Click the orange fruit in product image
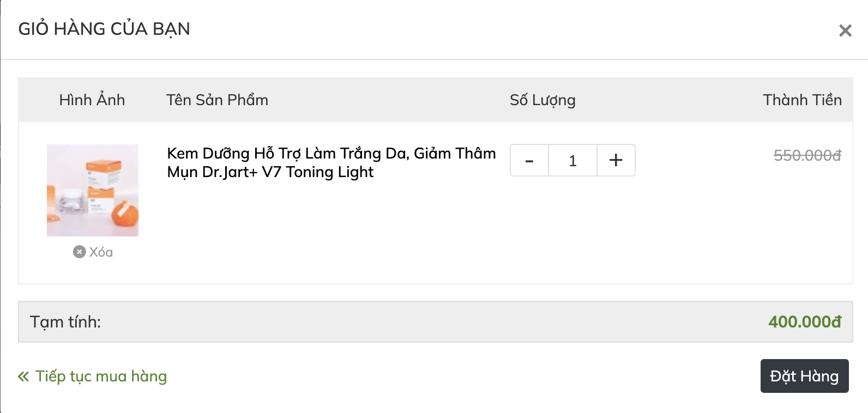The height and width of the screenshot is (413, 868). pyautogui.click(x=125, y=217)
